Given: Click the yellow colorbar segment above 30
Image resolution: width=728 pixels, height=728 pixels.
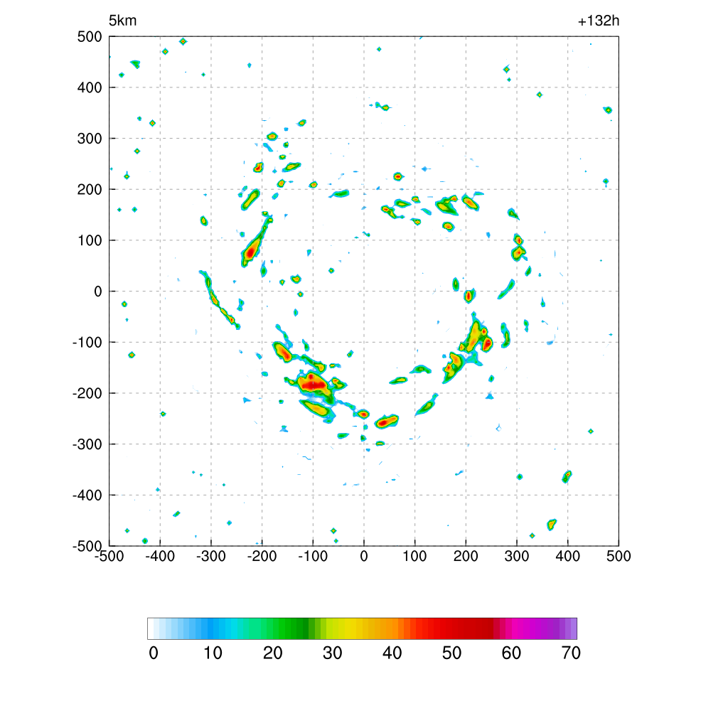Looking at the screenshot, I should click(330, 628).
